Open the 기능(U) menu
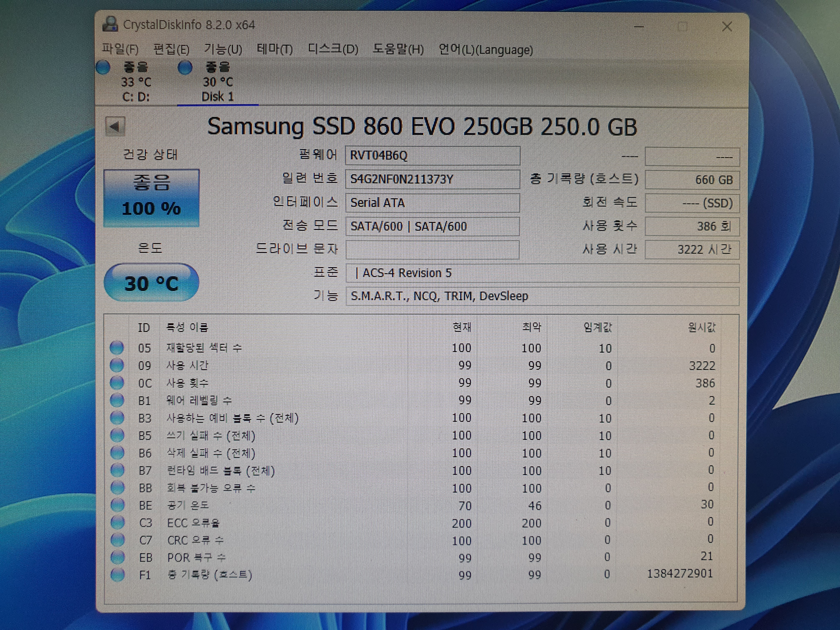This screenshot has height=630, width=840. pos(223,49)
